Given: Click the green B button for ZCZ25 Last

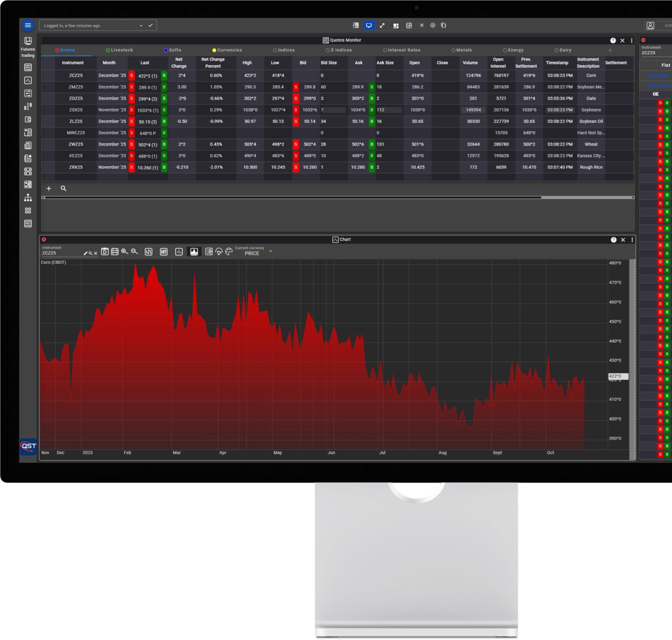Looking at the screenshot, I should [164, 75].
